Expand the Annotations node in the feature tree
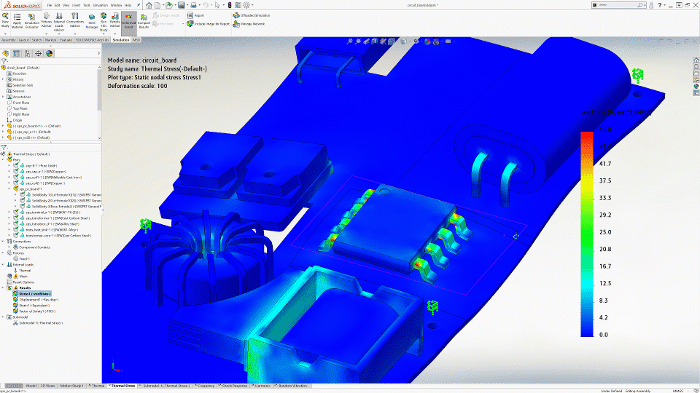 click(x=3, y=96)
